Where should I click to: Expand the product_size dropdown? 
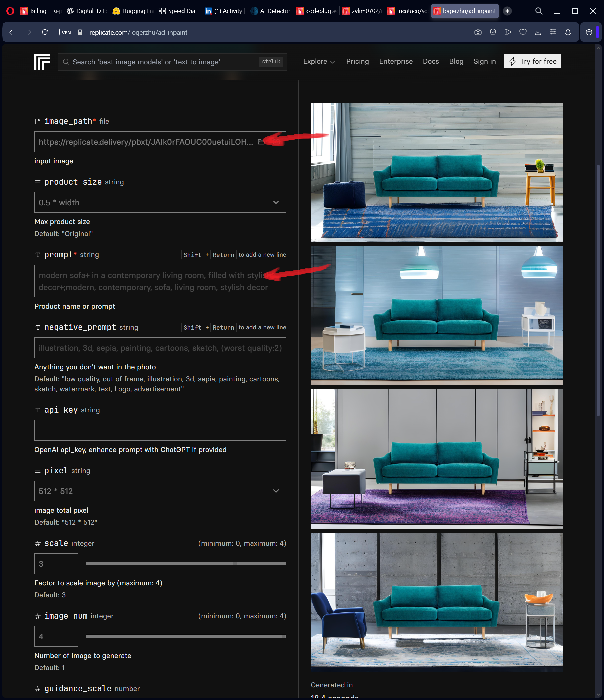(x=160, y=202)
